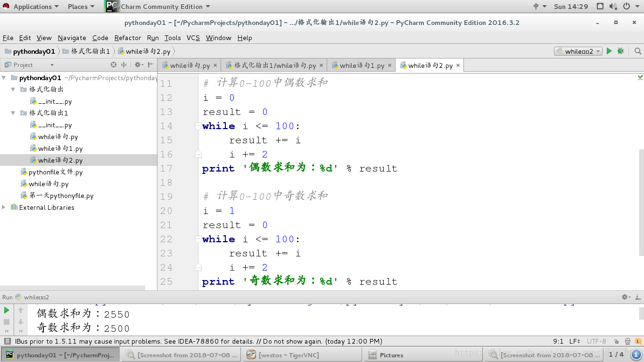The image size is (644, 362).
Task: Toggle file read-only lock icon
Action: (x=616, y=341)
